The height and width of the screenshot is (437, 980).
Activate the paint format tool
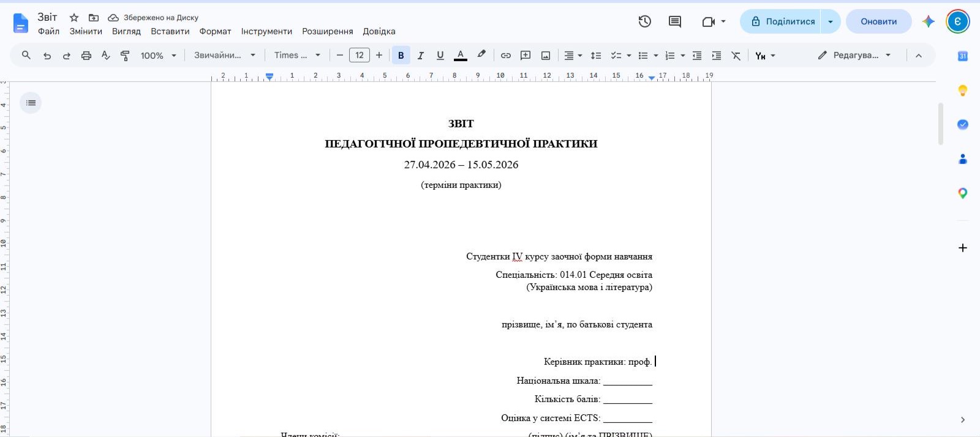125,55
